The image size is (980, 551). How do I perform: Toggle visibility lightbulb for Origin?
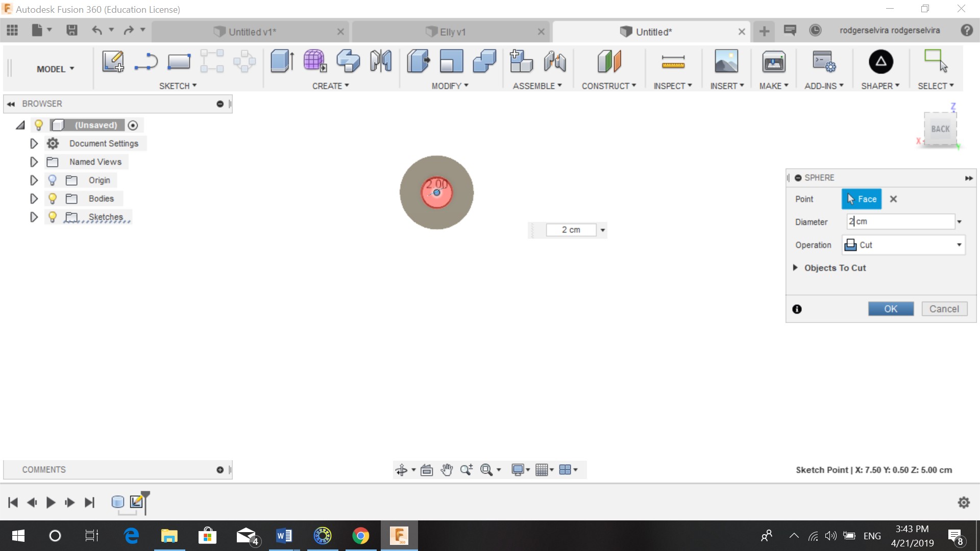(x=52, y=180)
